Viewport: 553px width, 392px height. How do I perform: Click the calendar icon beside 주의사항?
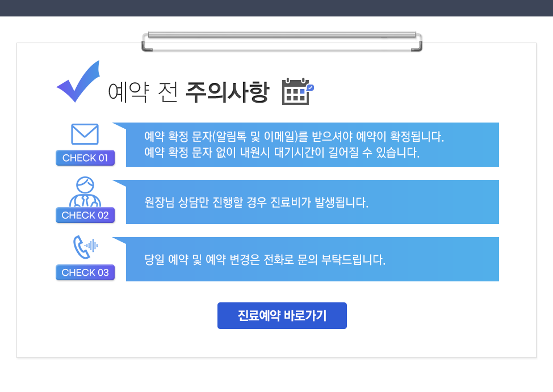point(298,91)
